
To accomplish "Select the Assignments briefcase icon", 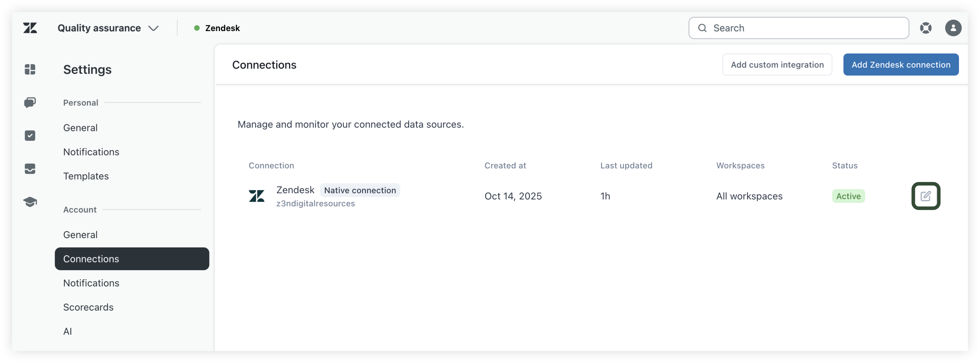I will tap(30, 169).
